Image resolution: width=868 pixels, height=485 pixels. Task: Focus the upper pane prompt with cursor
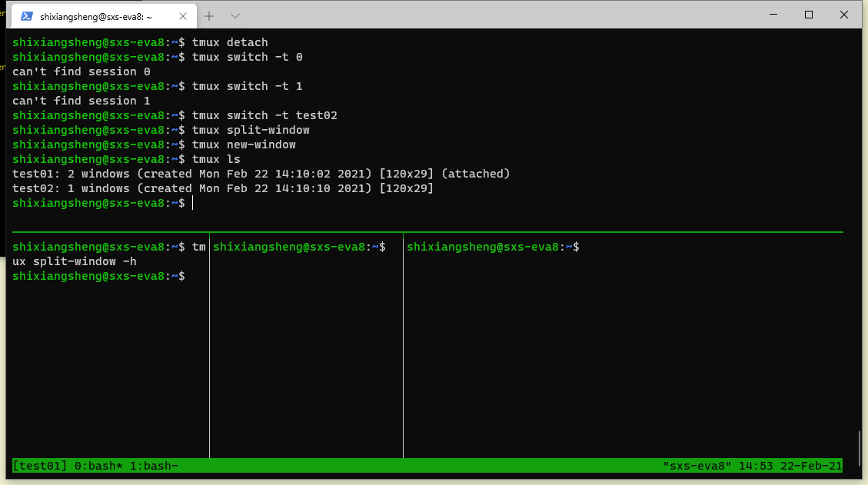[x=102, y=203]
